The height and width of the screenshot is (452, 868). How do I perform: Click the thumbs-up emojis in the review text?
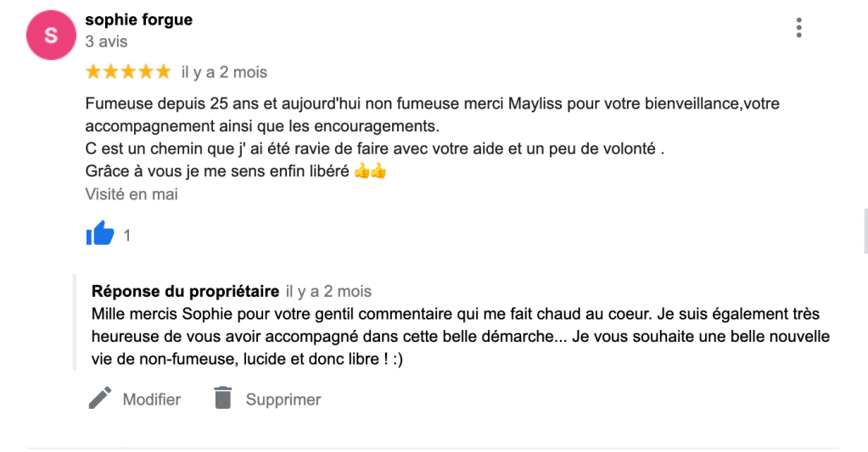[370, 171]
